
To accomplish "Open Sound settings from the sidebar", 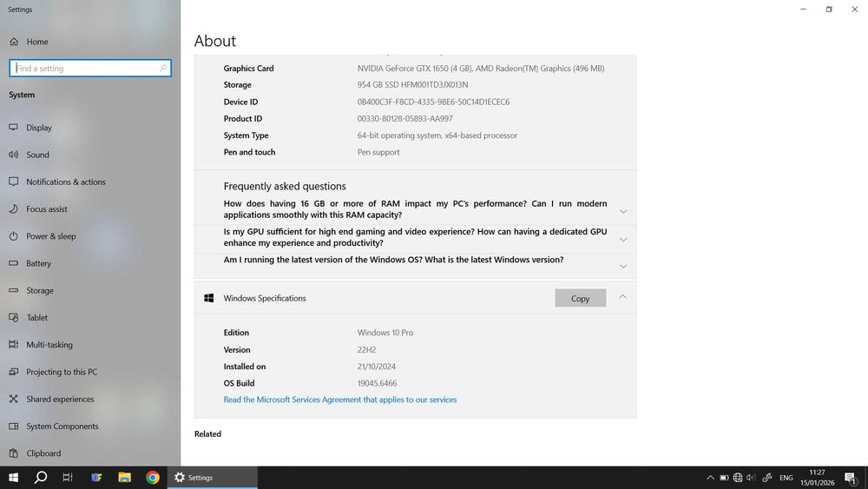I will click(x=37, y=155).
